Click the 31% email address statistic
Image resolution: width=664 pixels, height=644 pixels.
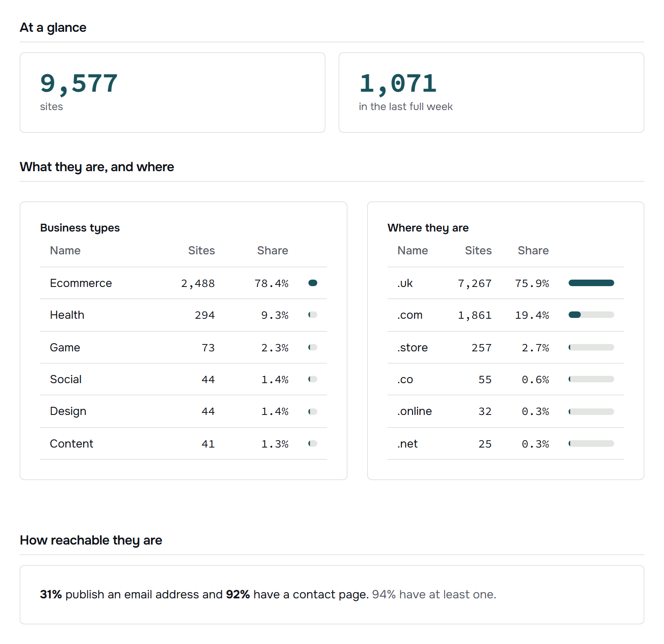(x=51, y=594)
